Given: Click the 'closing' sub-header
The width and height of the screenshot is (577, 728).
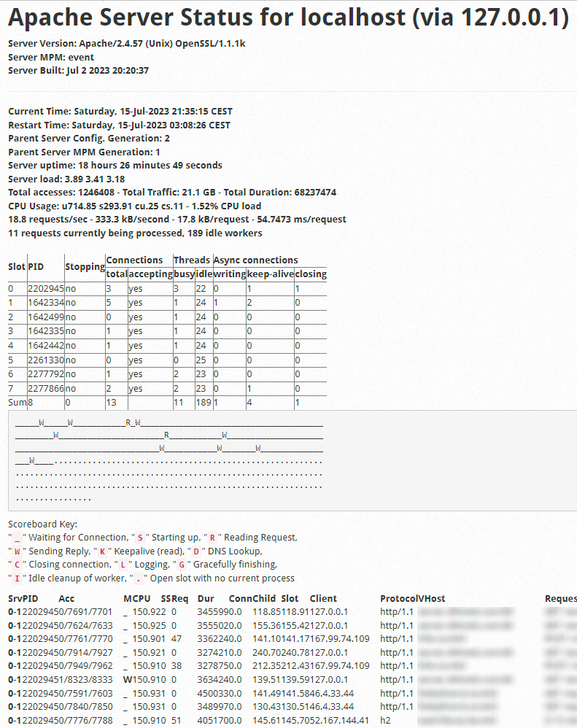Looking at the screenshot, I should click(x=311, y=274).
